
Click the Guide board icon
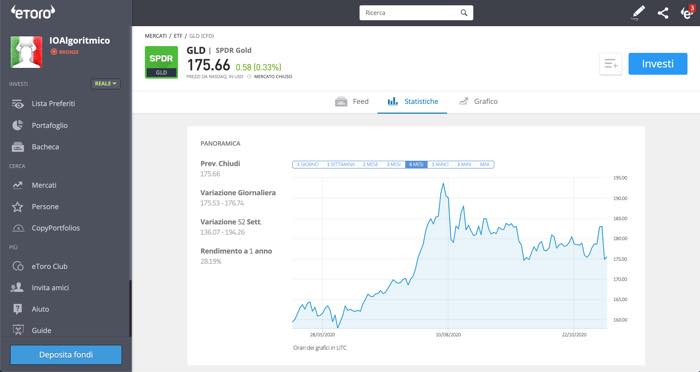17,330
